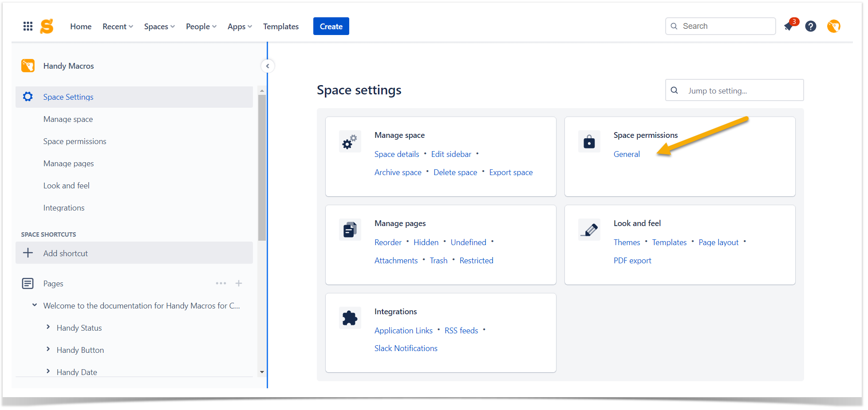Open the Reorder pages link
The image size is (868, 410).
(388, 242)
